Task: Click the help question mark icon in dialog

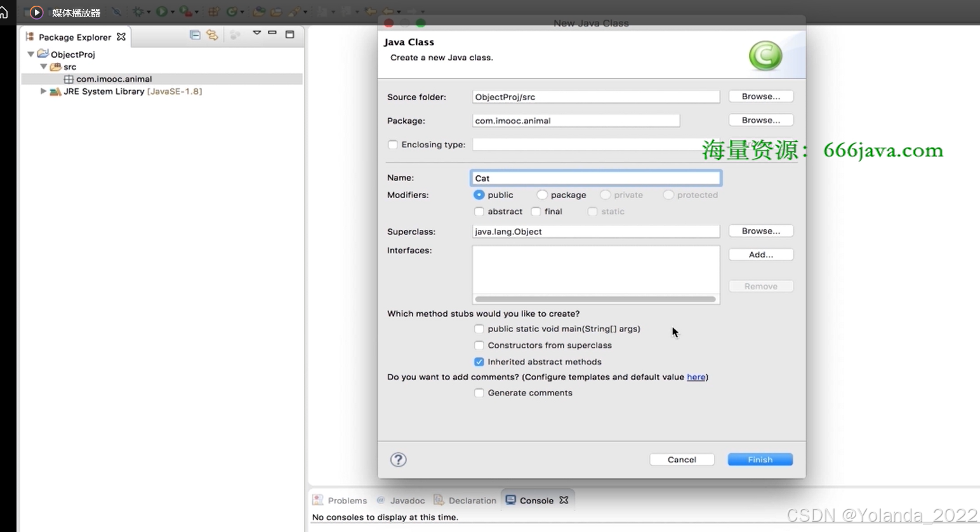Action: coord(398,460)
